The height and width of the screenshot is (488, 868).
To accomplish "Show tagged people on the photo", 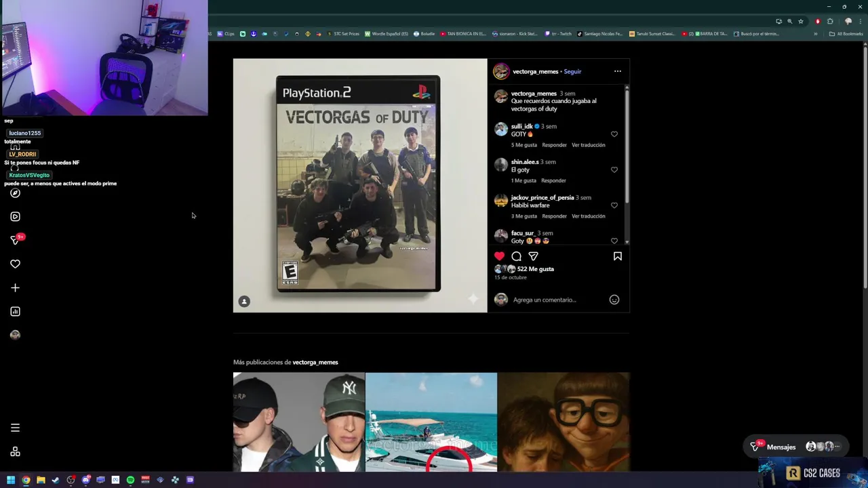I will click(244, 302).
